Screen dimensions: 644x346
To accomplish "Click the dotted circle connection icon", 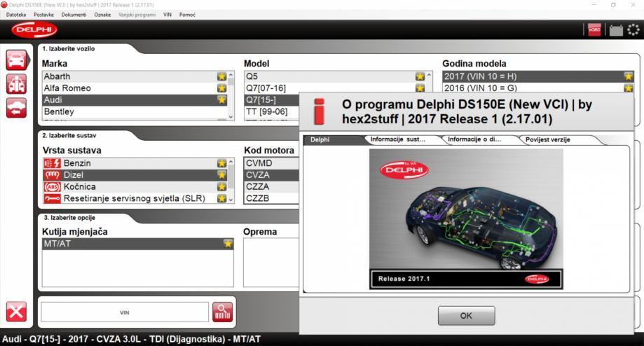I will pyautogui.click(x=633, y=30).
